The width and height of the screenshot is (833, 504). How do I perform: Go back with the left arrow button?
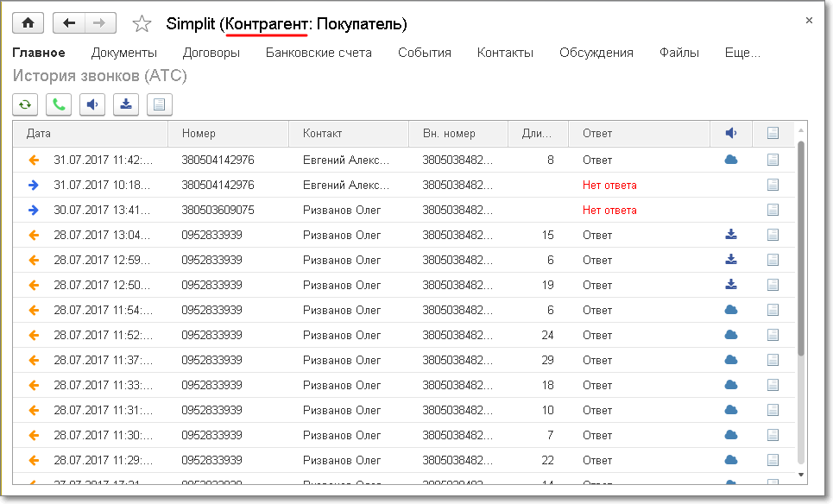pos(69,23)
